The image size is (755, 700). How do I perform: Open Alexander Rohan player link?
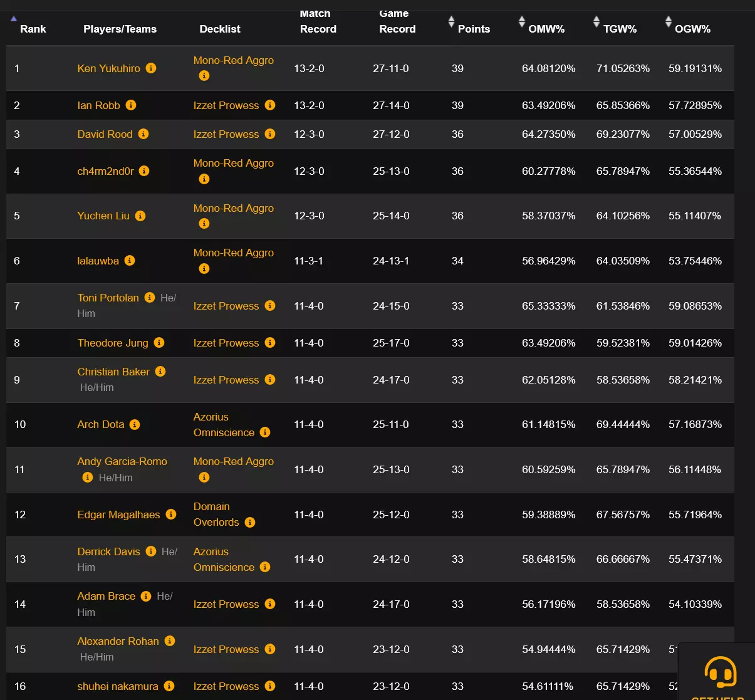pyautogui.click(x=118, y=641)
